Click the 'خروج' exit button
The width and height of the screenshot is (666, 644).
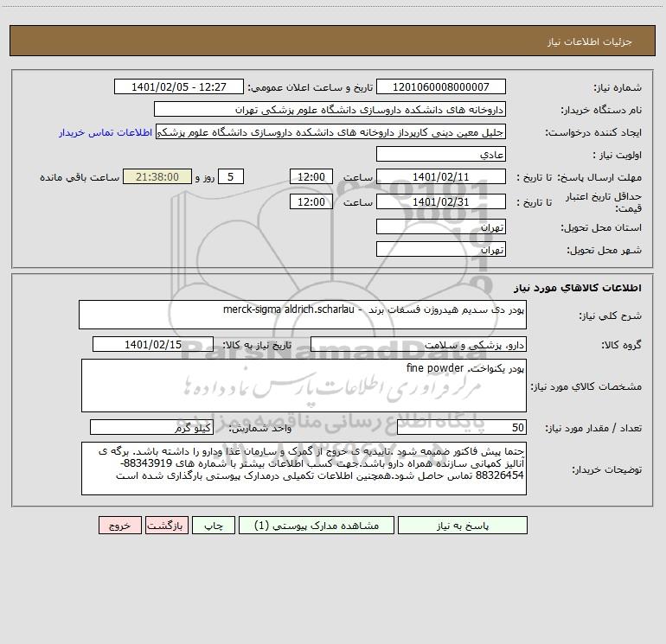coord(119,526)
